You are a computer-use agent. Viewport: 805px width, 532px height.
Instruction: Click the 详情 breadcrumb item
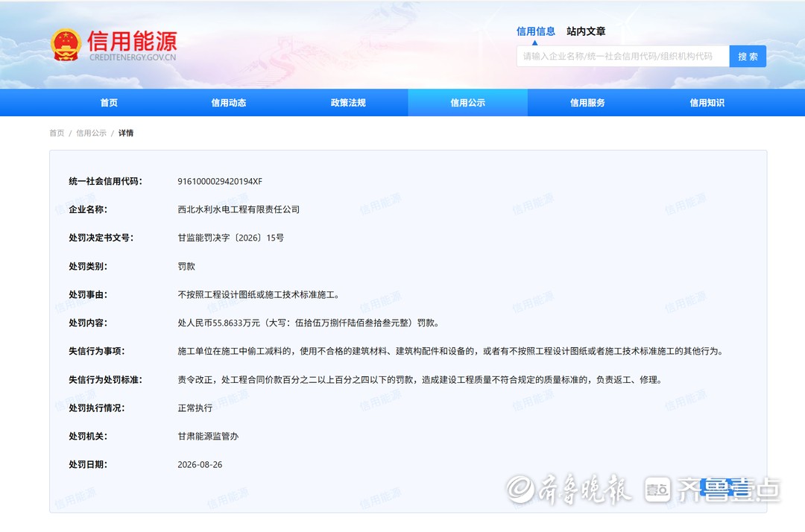(x=126, y=133)
